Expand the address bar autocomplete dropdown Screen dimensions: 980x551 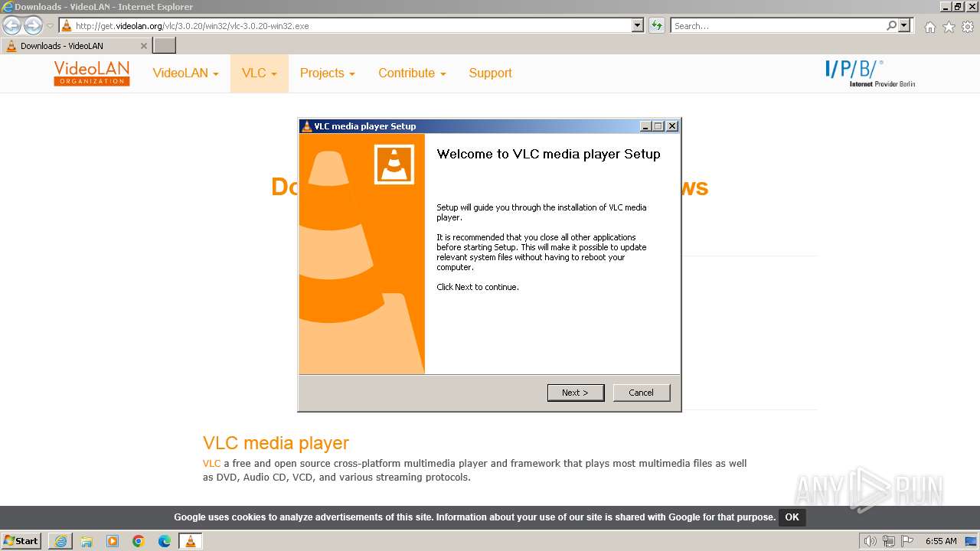[x=638, y=25]
